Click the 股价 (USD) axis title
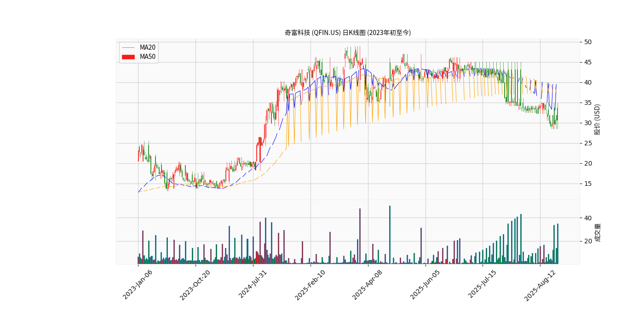The width and height of the screenshot is (644, 322). (x=598, y=119)
